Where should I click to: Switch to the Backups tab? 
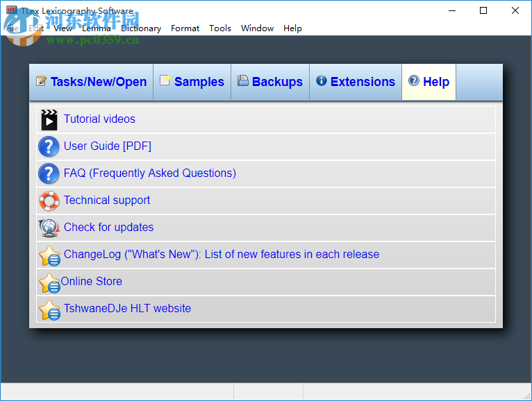pos(270,82)
